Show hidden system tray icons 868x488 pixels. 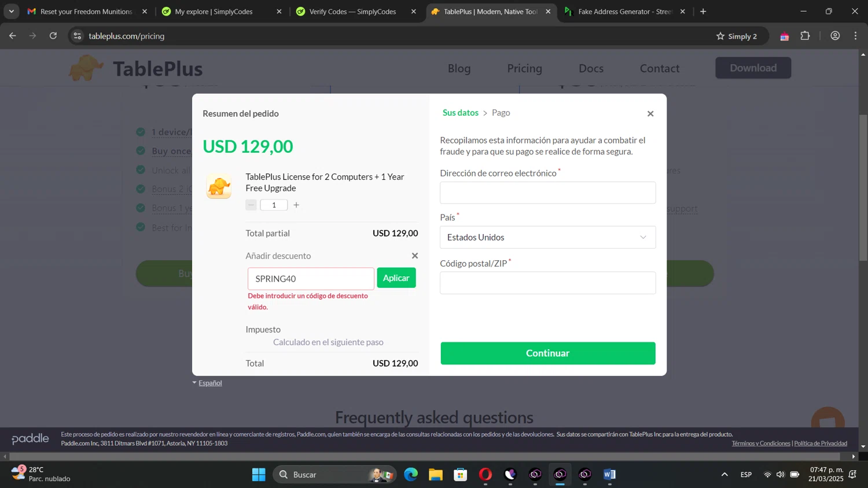click(x=724, y=475)
